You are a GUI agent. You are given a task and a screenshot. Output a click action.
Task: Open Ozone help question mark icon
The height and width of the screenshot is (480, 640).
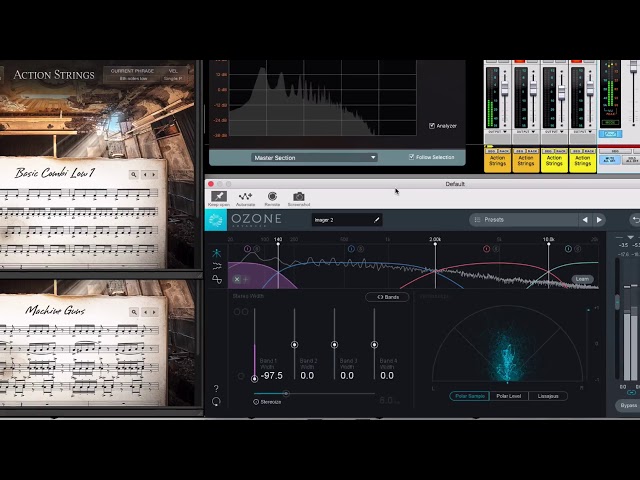click(x=216, y=388)
